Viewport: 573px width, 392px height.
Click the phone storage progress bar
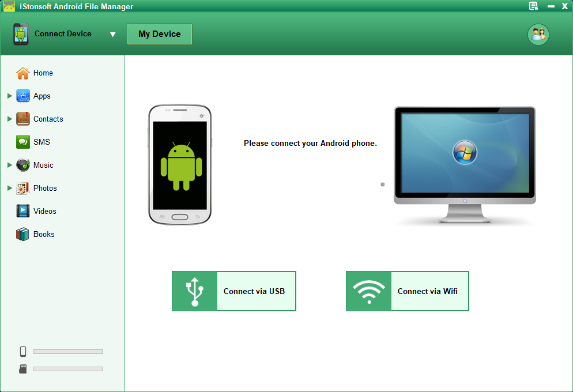[68, 352]
